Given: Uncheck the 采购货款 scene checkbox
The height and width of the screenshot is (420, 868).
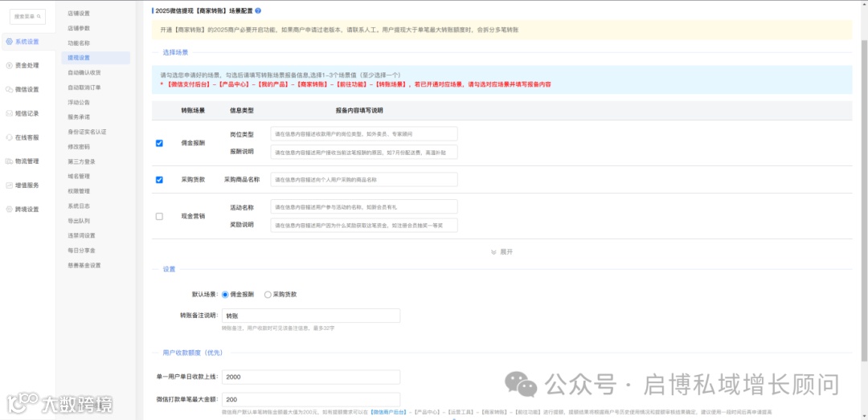Looking at the screenshot, I should (x=159, y=179).
